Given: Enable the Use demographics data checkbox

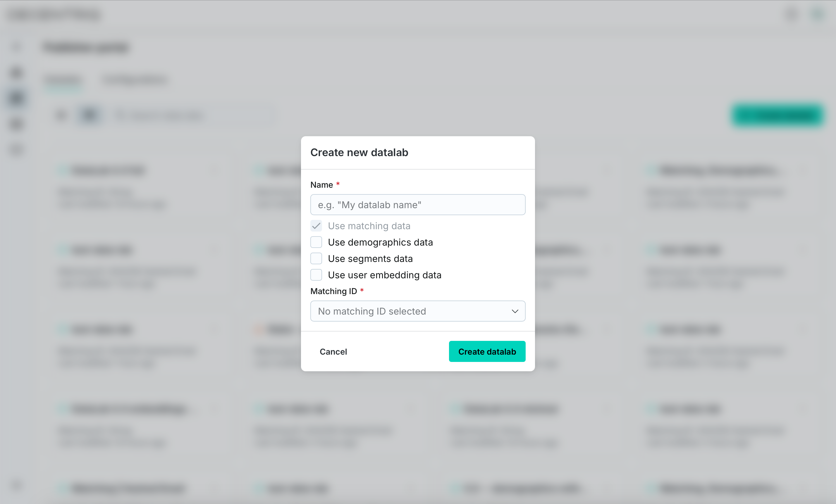Looking at the screenshot, I should point(316,242).
